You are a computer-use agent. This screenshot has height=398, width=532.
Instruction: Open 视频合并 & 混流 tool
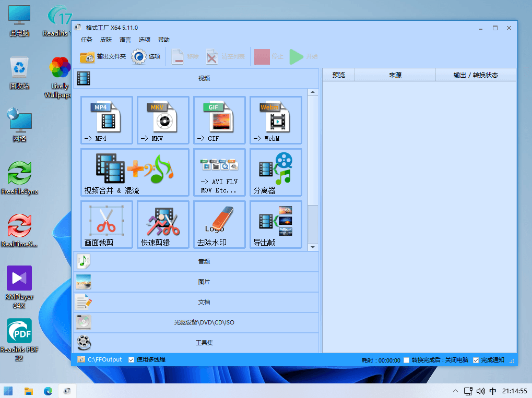(x=135, y=172)
